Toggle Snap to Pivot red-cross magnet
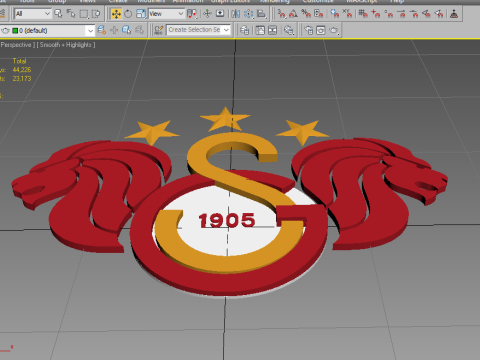 (376, 14)
